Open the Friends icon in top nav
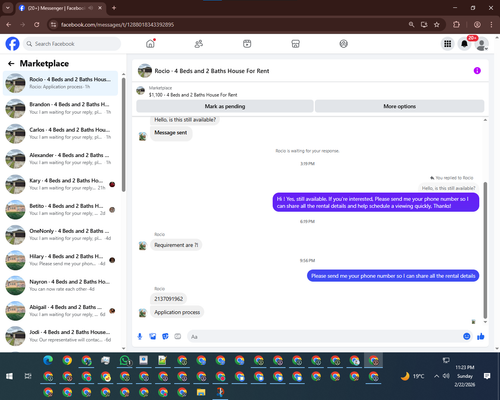 click(199, 44)
